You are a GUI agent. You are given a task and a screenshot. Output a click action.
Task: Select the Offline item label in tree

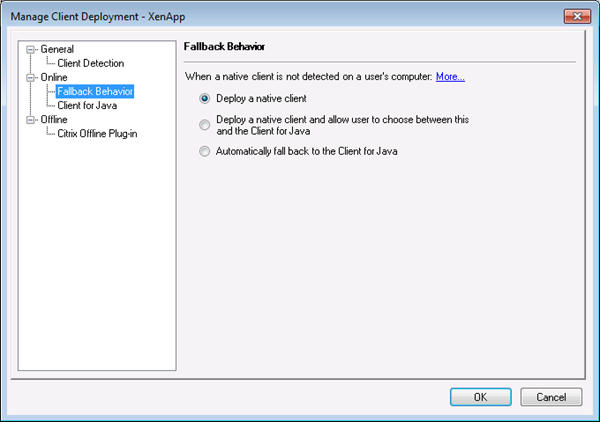pyautogui.click(x=54, y=119)
